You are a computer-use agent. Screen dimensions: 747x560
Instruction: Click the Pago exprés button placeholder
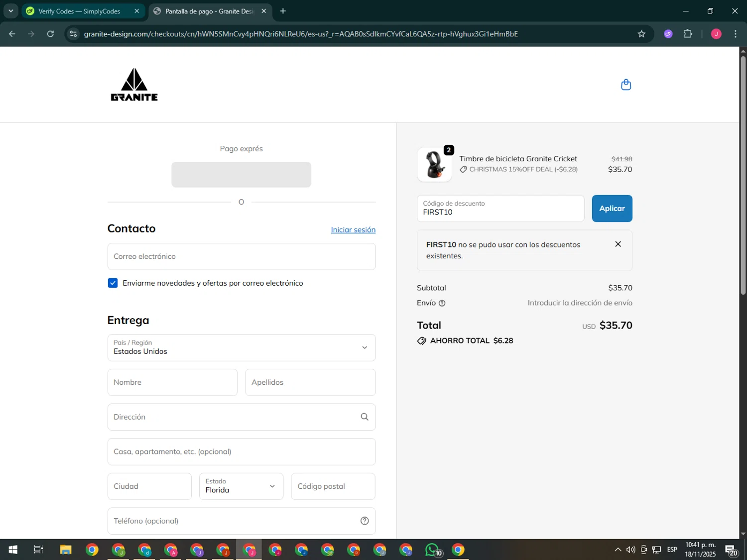tap(242, 175)
